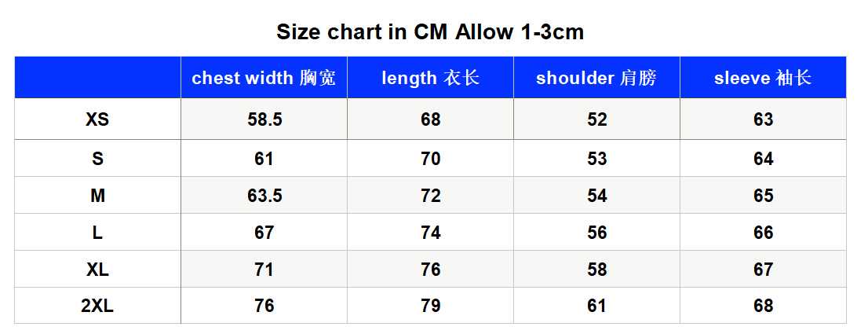868x334 pixels.
Task: Select the 63.5 chest width cell
Action: pos(264,196)
